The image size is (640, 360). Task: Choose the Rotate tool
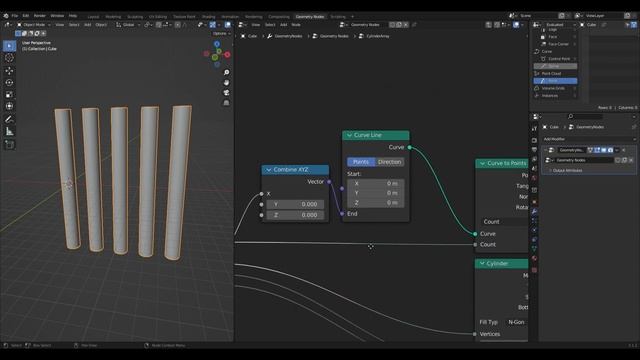[9, 82]
